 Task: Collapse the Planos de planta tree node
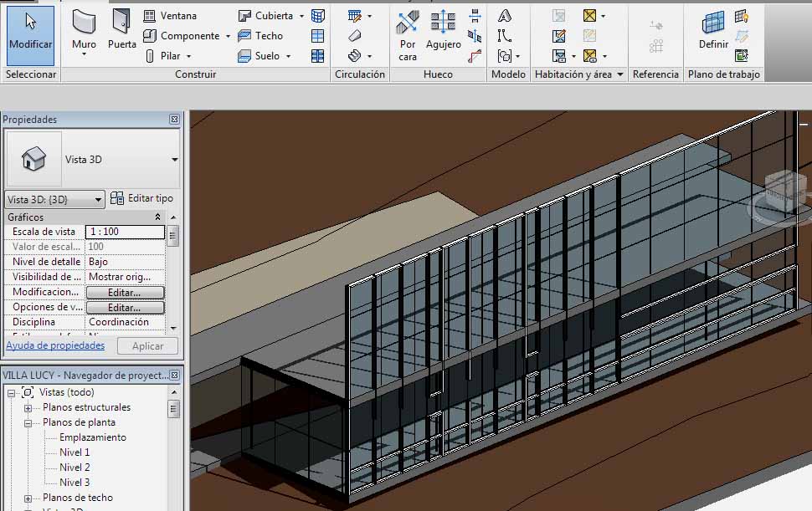point(28,423)
